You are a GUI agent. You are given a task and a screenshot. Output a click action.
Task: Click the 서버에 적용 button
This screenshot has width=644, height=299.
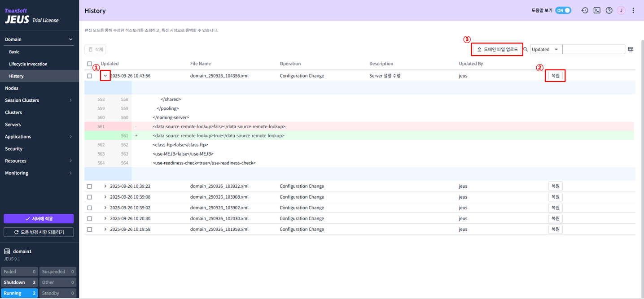[x=39, y=218]
